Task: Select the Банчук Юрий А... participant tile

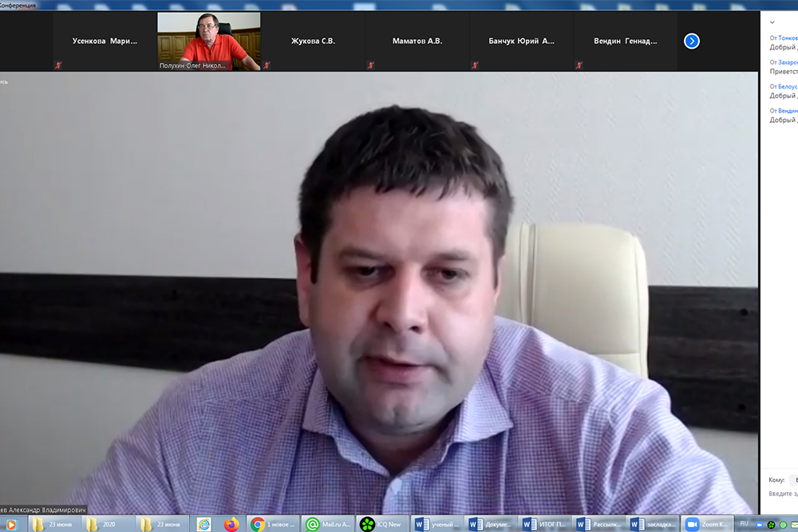Action: coord(521,41)
